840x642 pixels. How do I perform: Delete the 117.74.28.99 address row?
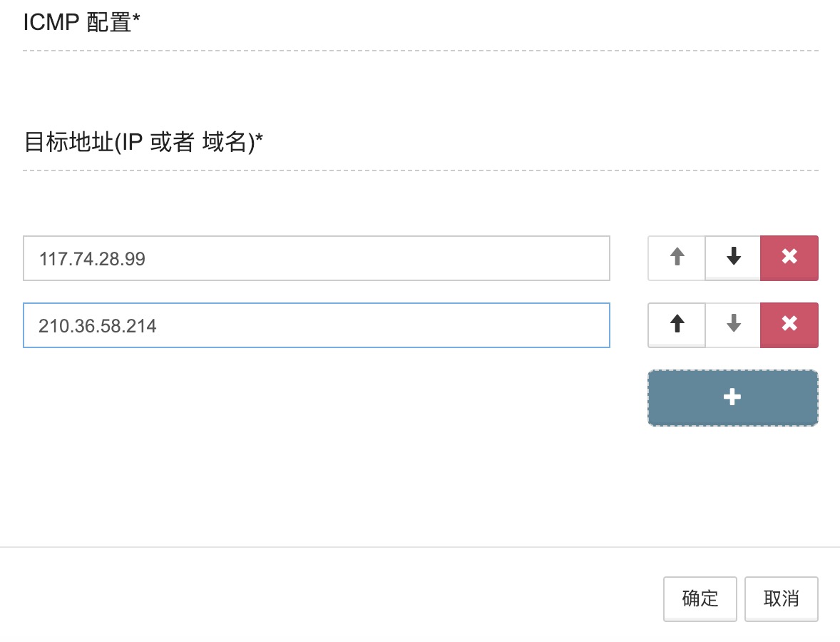point(789,258)
